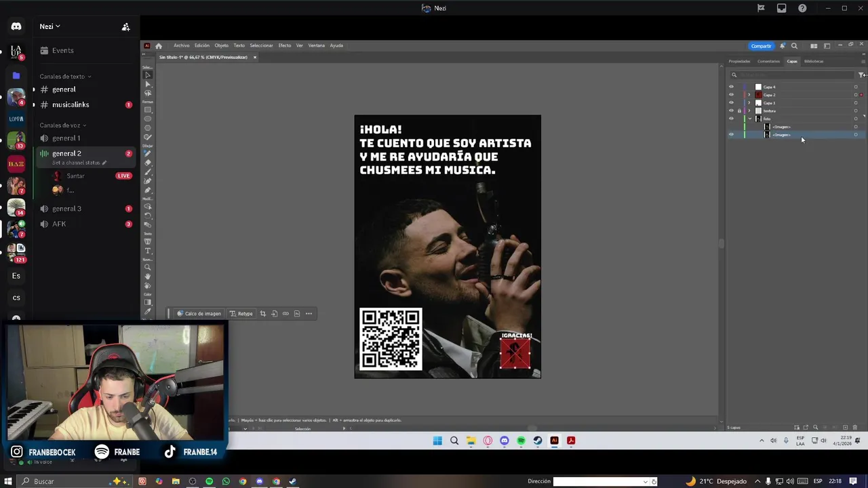Open Discord help question mark icon
The image size is (868, 488).
pyautogui.click(x=803, y=8)
